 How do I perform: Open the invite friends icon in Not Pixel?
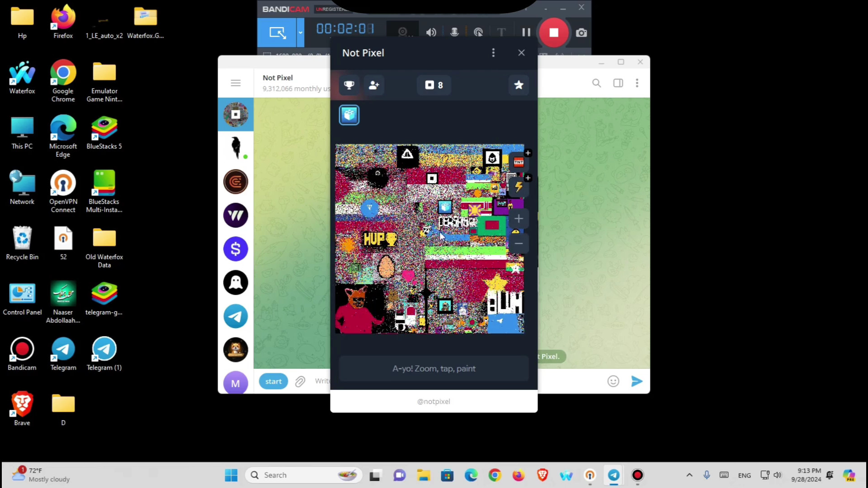click(x=374, y=85)
